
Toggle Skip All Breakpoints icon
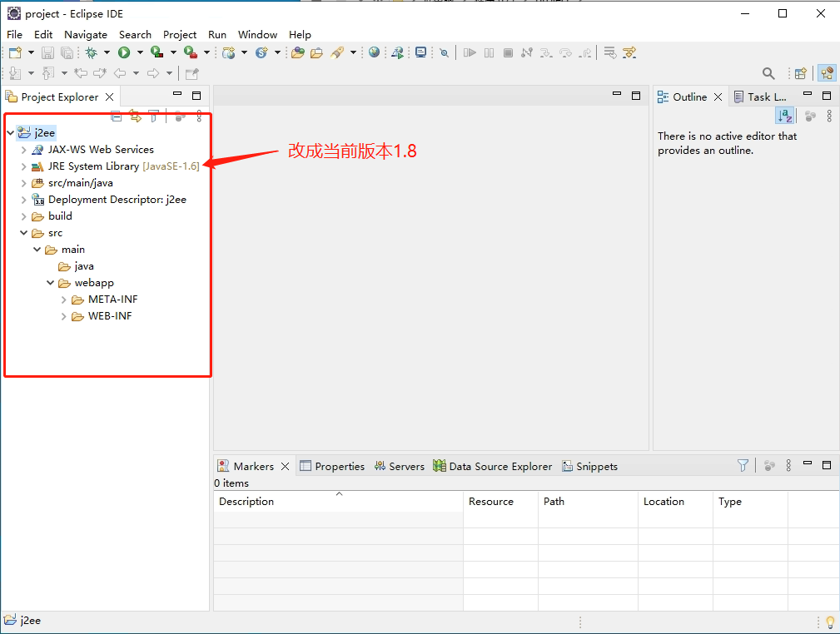(444, 52)
